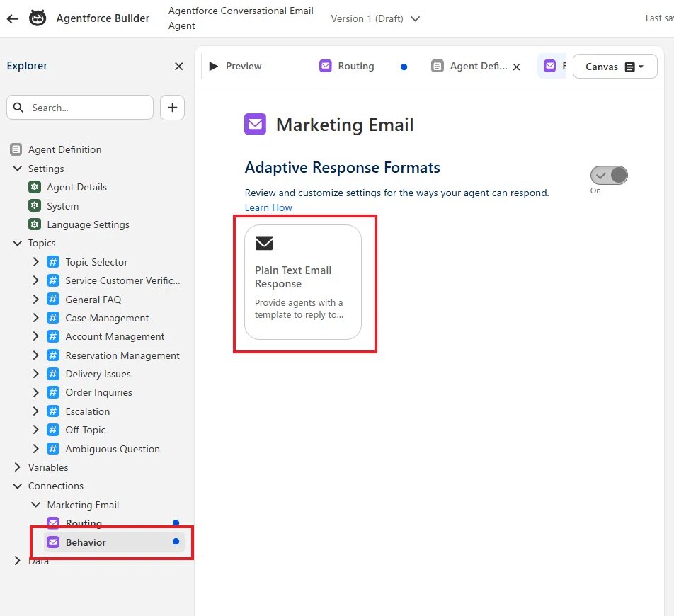
Task: Click the Service Customer Verification hash icon
Action: click(x=53, y=280)
